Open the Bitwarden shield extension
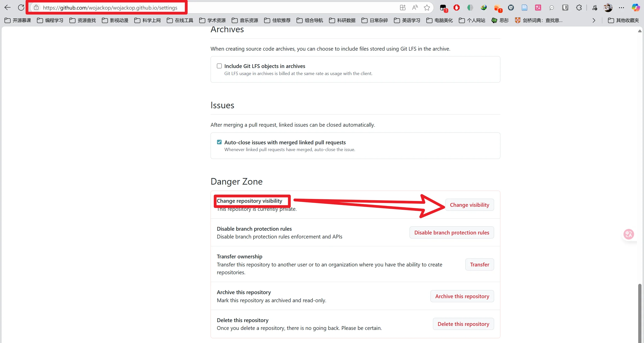 565,8
